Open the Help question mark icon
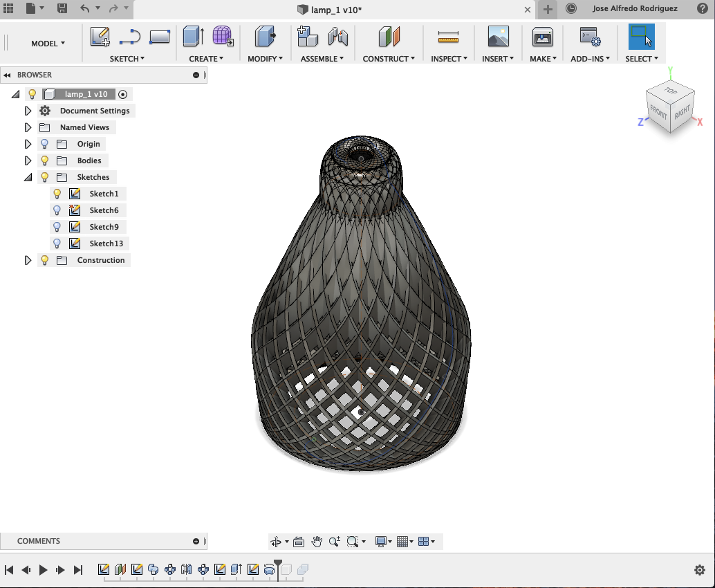Viewport: 715px width, 588px height. [703, 8]
